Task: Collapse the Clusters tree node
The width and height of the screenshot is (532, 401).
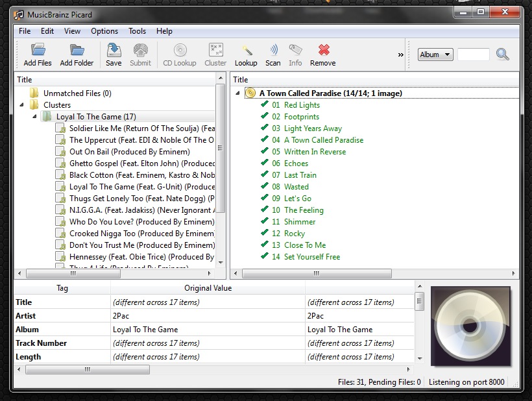Action: [21, 105]
